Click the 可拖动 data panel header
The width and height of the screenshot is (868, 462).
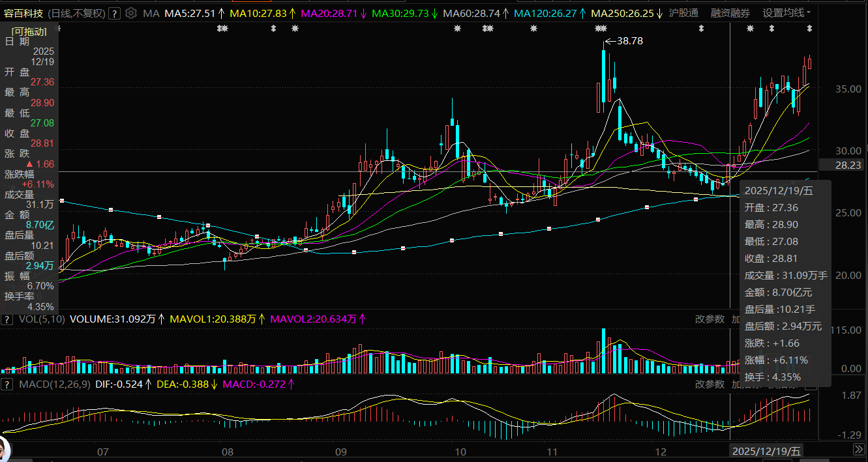point(30,31)
